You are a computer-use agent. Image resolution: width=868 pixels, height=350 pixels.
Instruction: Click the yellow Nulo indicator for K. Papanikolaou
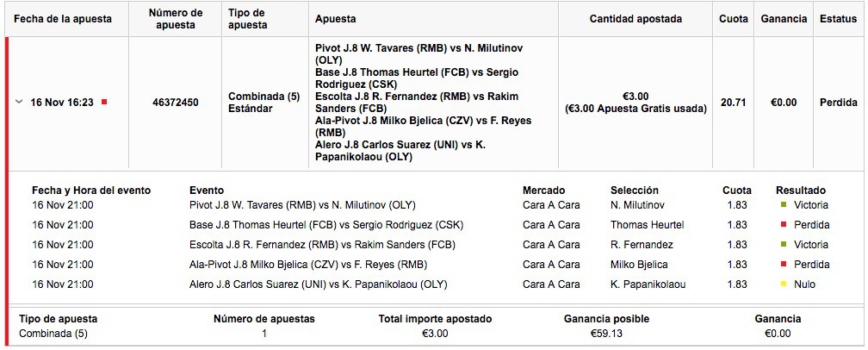pos(784,284)
